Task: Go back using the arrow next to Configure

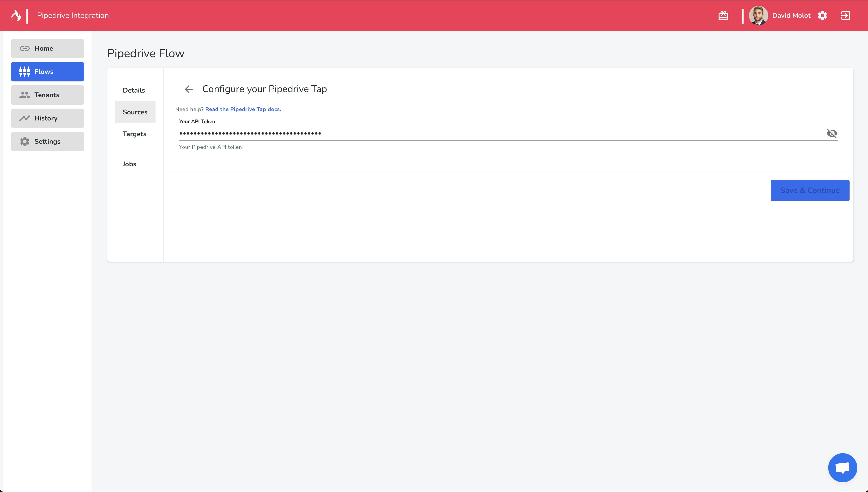Action: coord(189,89)
